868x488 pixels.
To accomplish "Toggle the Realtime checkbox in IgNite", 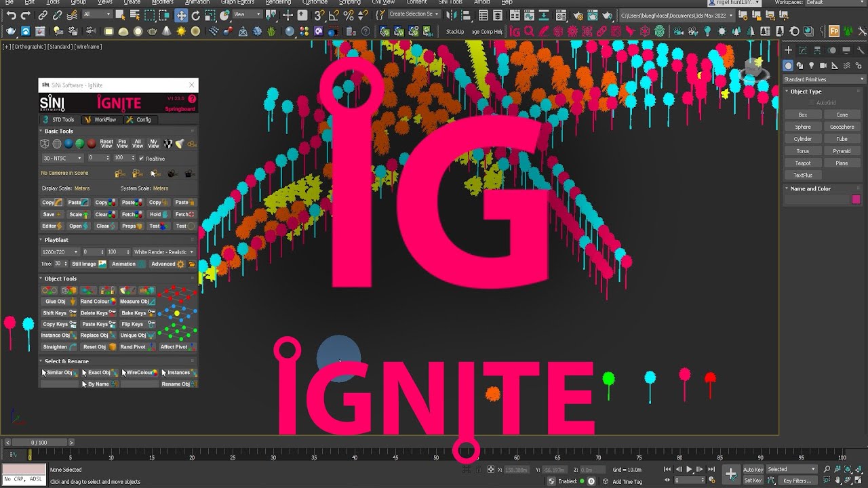I will [x=141, y=158].
